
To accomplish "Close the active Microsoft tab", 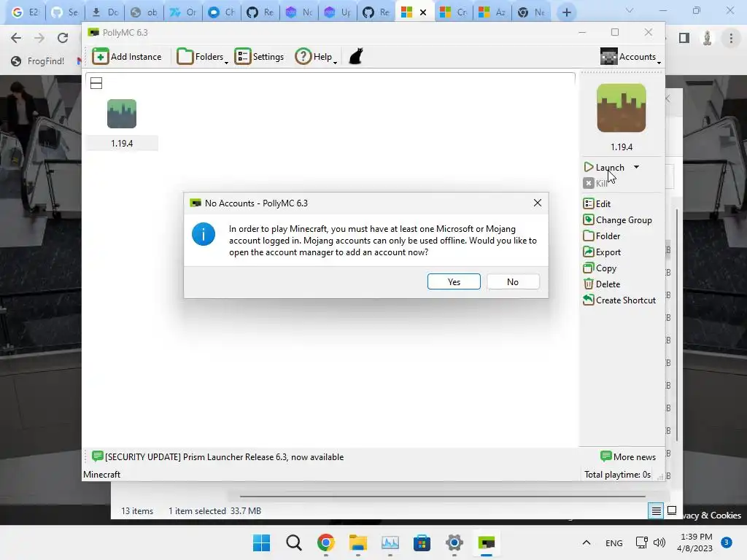I will [423, 13].
